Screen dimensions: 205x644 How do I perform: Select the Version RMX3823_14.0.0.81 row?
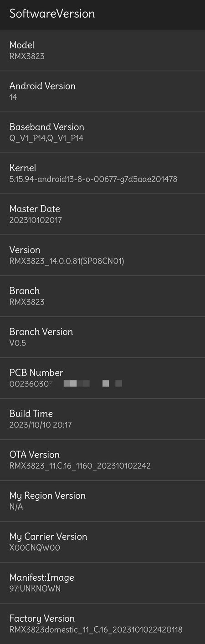pos(102,255)
